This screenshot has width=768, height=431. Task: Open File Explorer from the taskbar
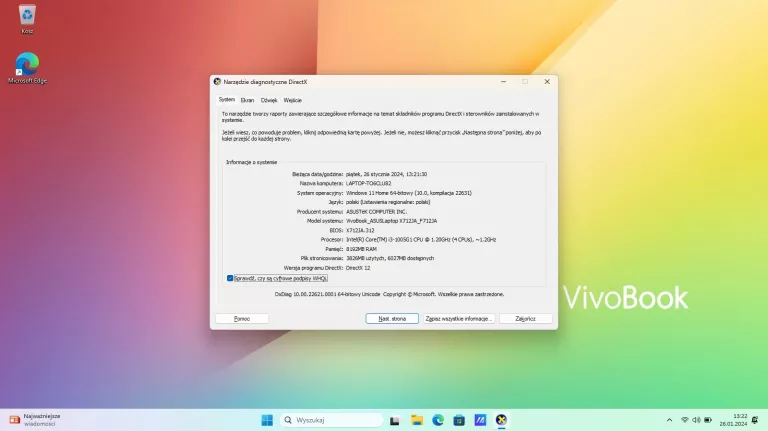[417, 420]
